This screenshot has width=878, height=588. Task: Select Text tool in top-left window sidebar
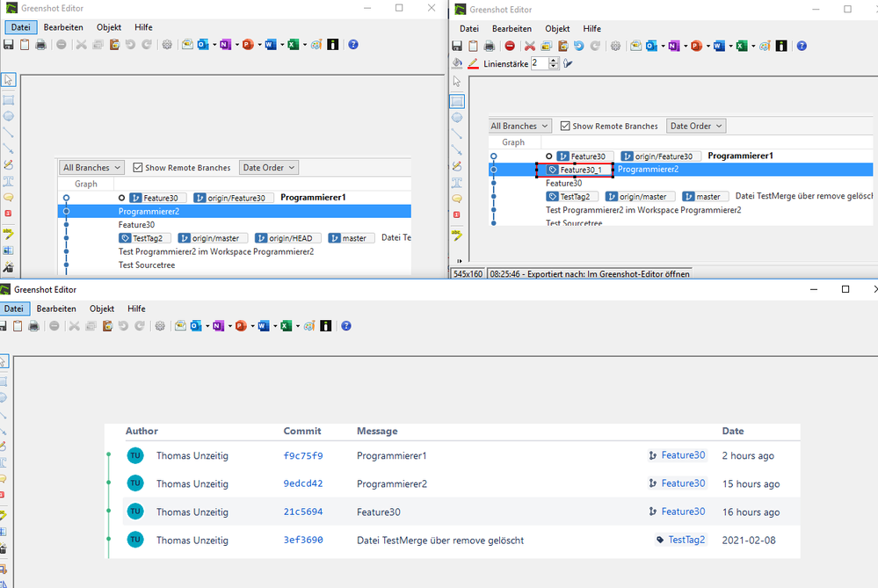pos(9,181)
